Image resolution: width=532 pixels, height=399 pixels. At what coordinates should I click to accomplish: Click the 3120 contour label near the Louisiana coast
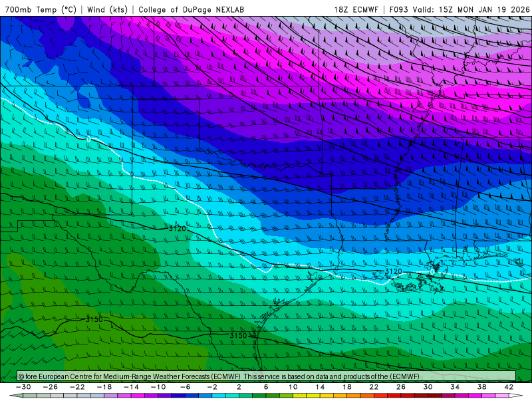pos(394,271)
